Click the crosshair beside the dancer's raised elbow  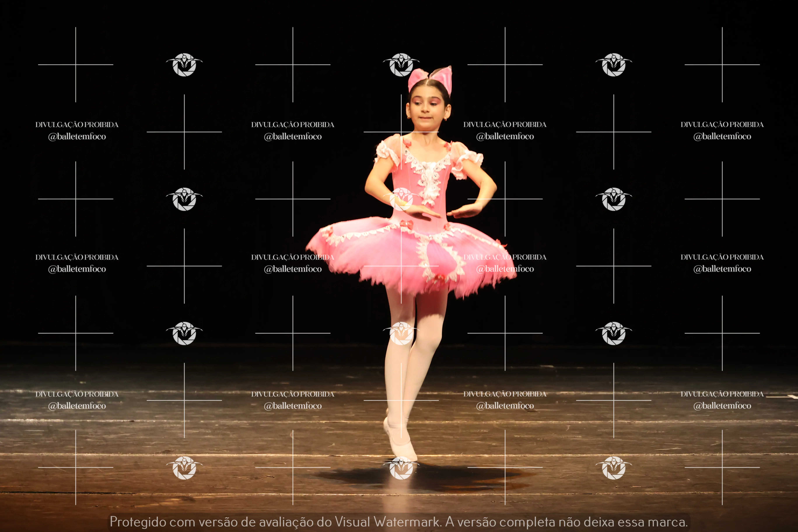(x=505, y=199)
